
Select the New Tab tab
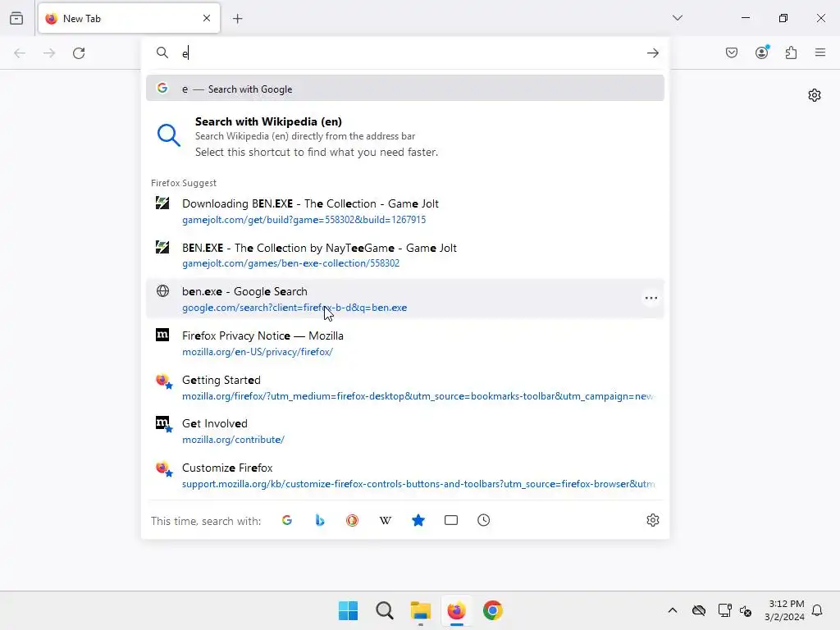(x=129, y=18)
